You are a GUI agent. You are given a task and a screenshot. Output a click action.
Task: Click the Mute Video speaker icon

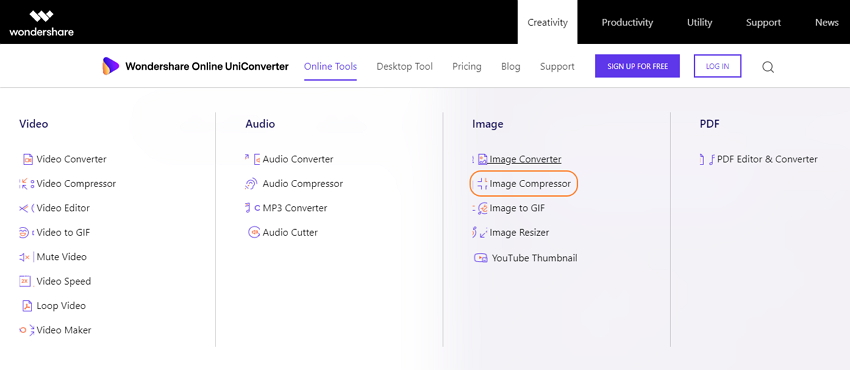click(26, 257)
